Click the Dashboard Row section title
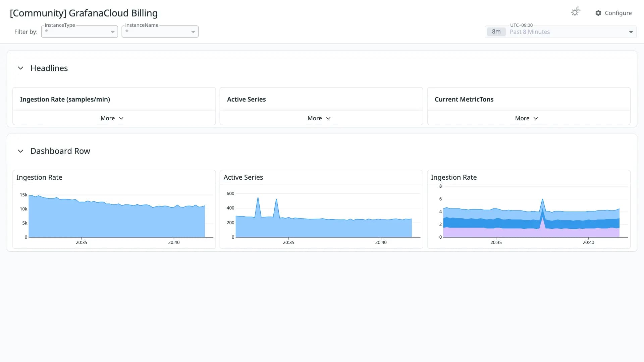Image resolution: width=644 pixels, height=362 pixels. 60,151
